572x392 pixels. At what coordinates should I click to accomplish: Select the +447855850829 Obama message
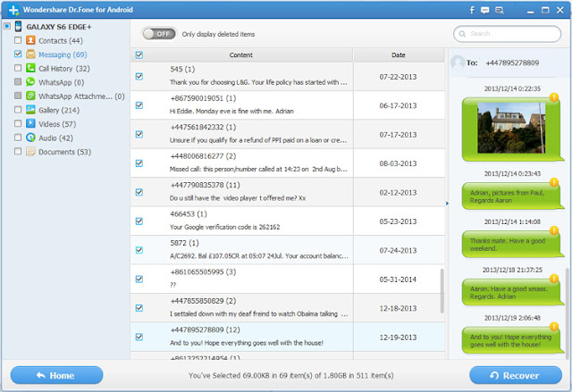pyautogui.click(x=288, y=308)
